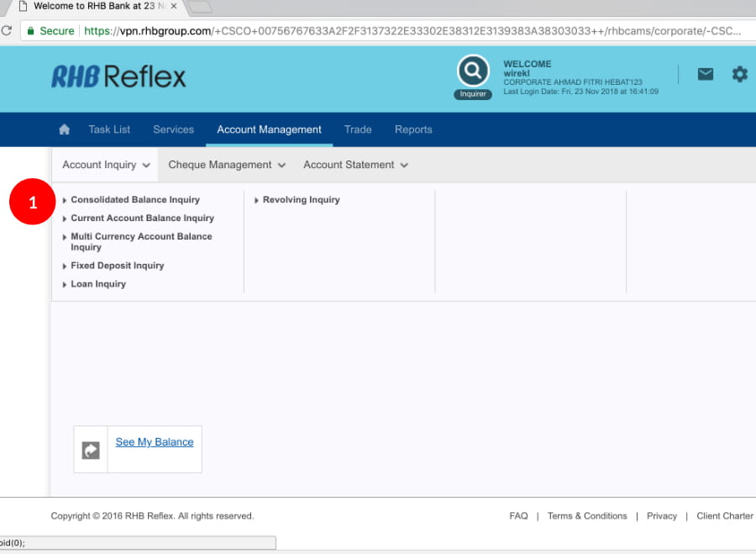Reload the page with browser refresh icon
The width and height of the screenshot is (756, 554).
point(6,31)
